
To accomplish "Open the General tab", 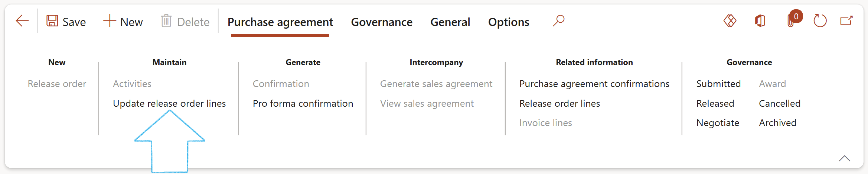I will pos(450,22).
